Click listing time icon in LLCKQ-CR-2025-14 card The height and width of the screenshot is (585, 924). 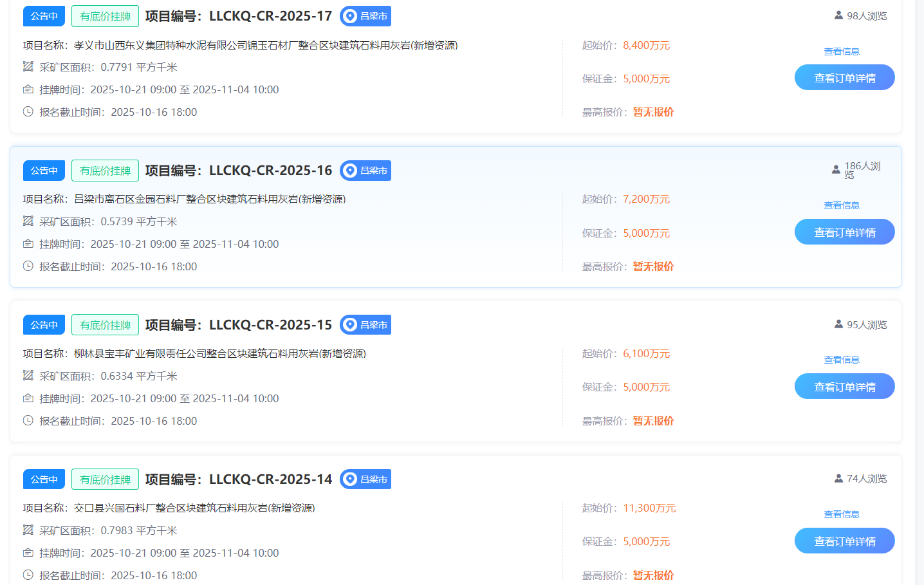click(x=28, y=553)
